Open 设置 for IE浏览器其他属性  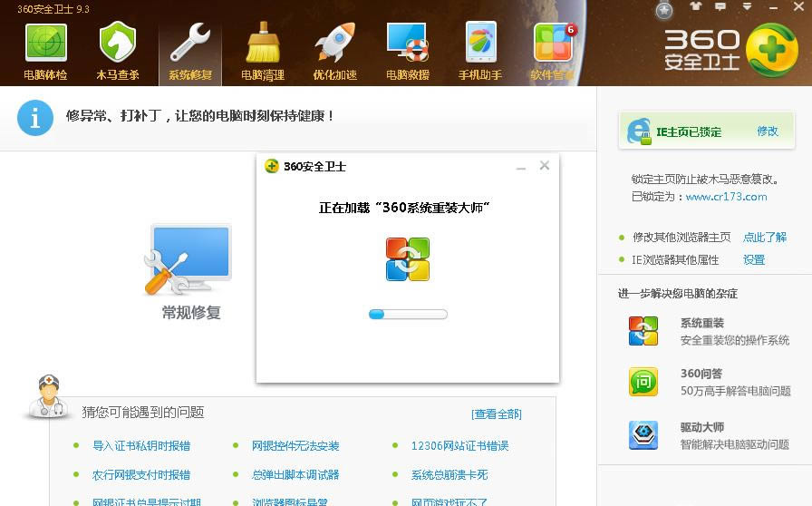click(754, 260)
